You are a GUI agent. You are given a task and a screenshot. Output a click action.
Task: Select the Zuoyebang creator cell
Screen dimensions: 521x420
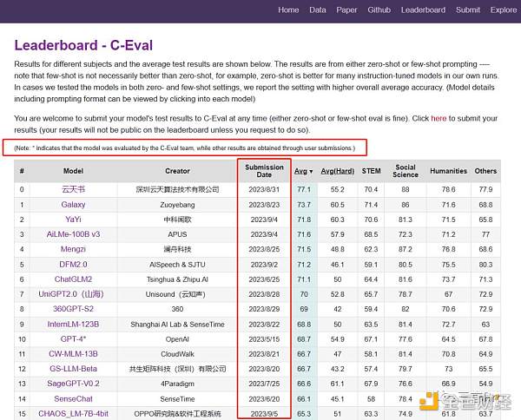tap(177, 205)
